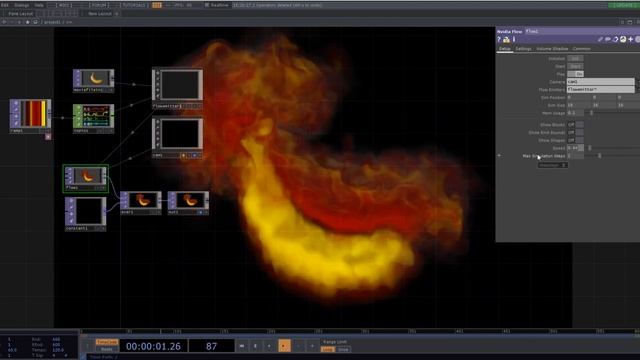640x360 pixels.
Task: Open the Edit menu
Action: 4,5
